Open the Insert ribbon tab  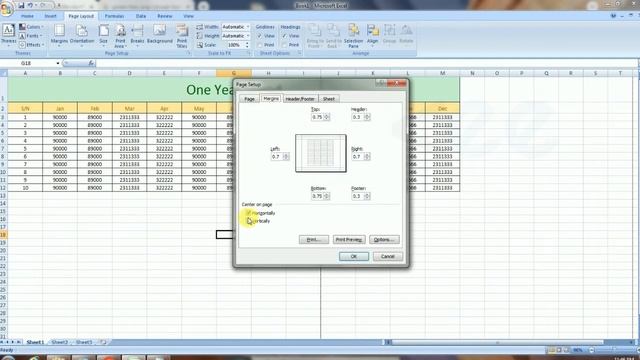click(x=51, y=16)
